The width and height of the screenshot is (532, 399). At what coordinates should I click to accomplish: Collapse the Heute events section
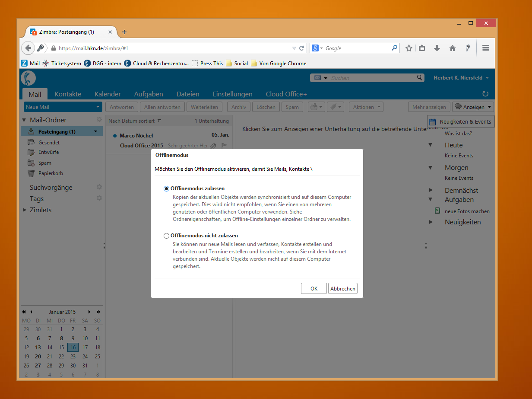point(431,145)
